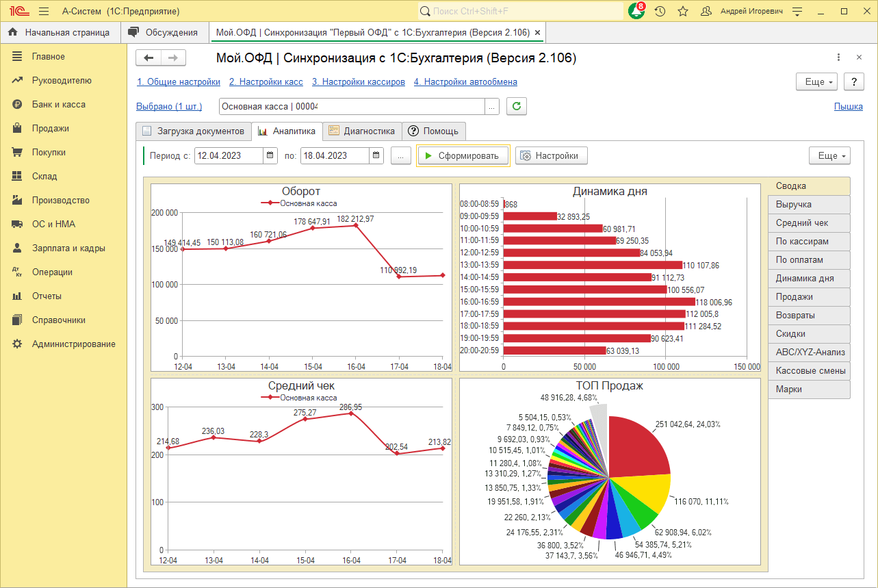Open the end date calendar picker
The height and width of the screenshot is (588, 878).
[376, 155]
